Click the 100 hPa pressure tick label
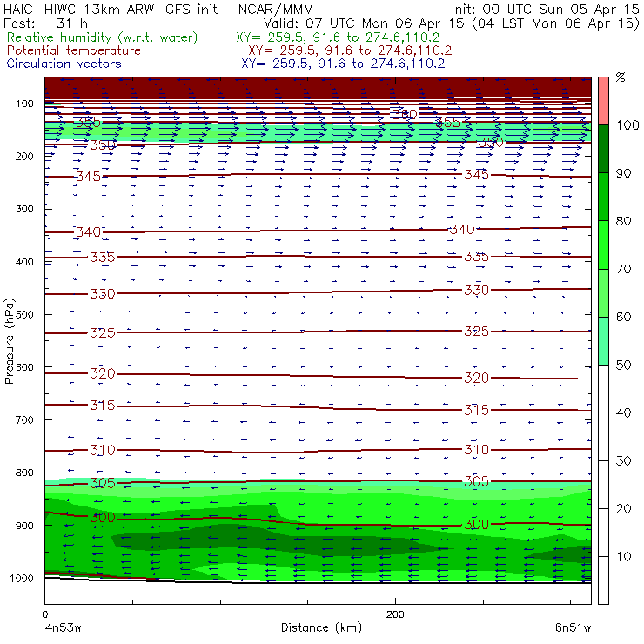 point(24,104)
